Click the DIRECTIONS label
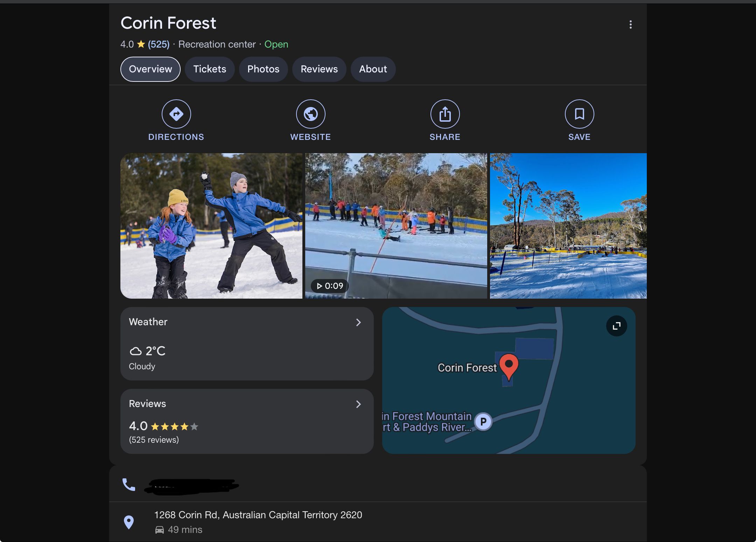Screen dimensions: 756x542 (x=176, y=137)
